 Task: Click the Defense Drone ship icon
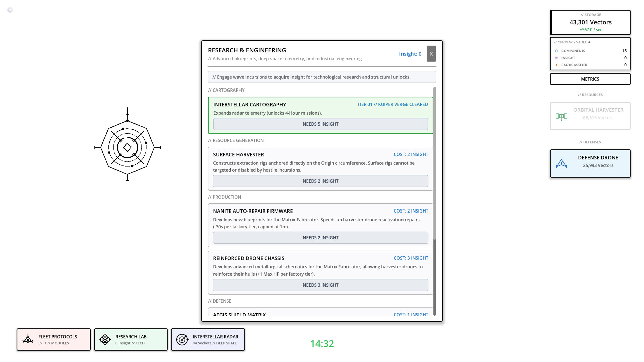(x=561, y=164)
